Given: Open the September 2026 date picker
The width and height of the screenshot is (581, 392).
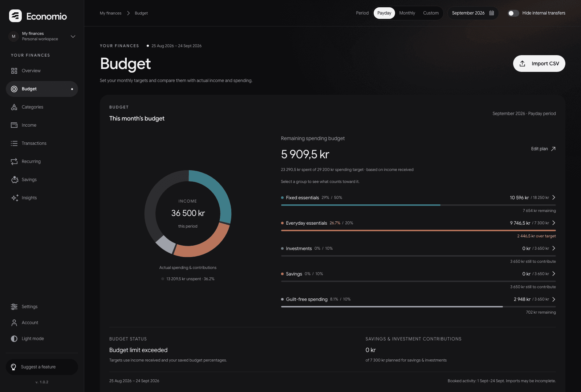Looking at the screenshot, I should [x=473, y=13].
